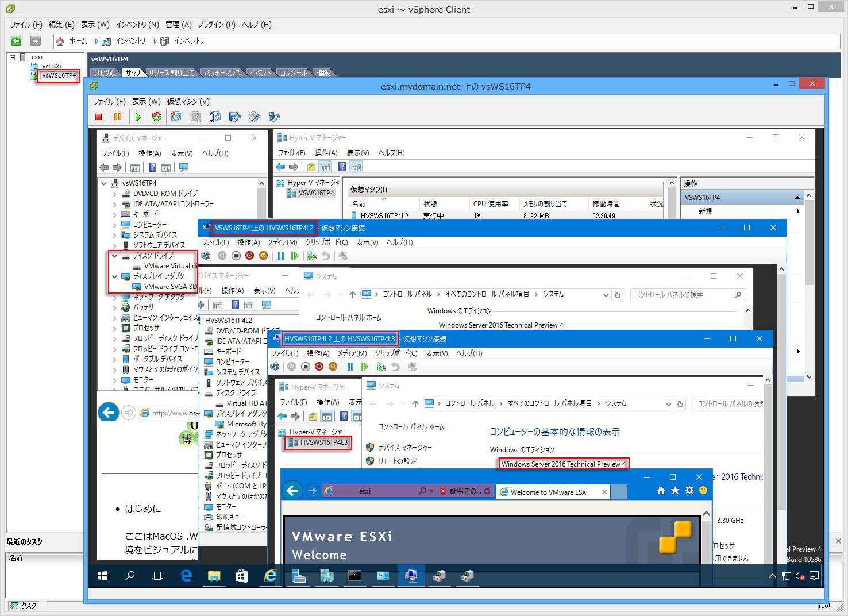Click Turn Off icon in HVSWS16TP4L3 connection toolbar
This screenshot has width=848, height=616.
coord(306,367)
